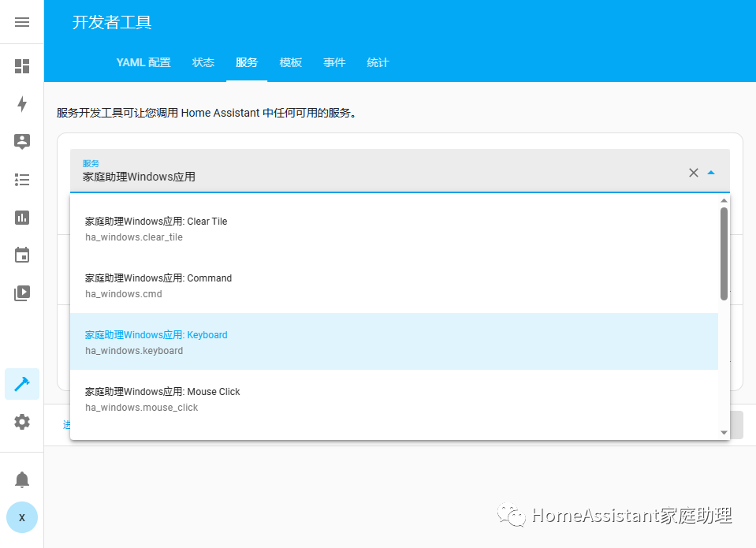The width and height of the screenshot is (756, 548).
Task: Open the Map person-pin icon in sidebar
Action: coord(22,141)
